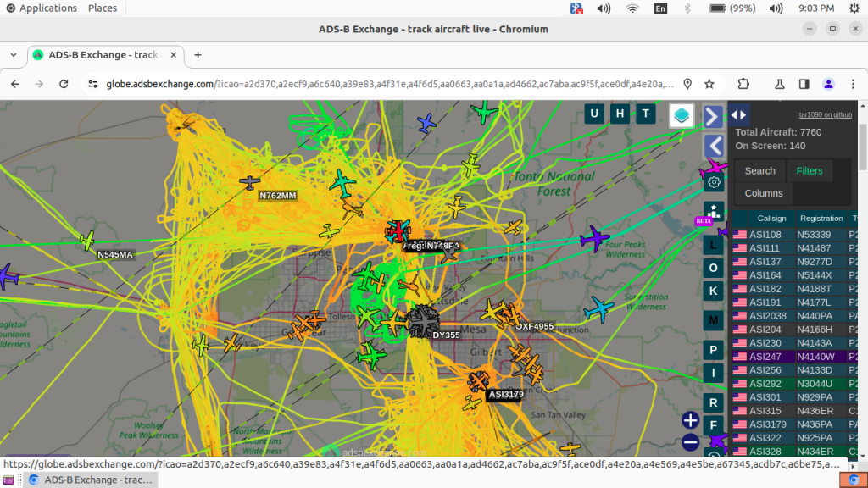868x488 pixels.
Task: Toggle the H map button
Action: (x=620, y=114)
